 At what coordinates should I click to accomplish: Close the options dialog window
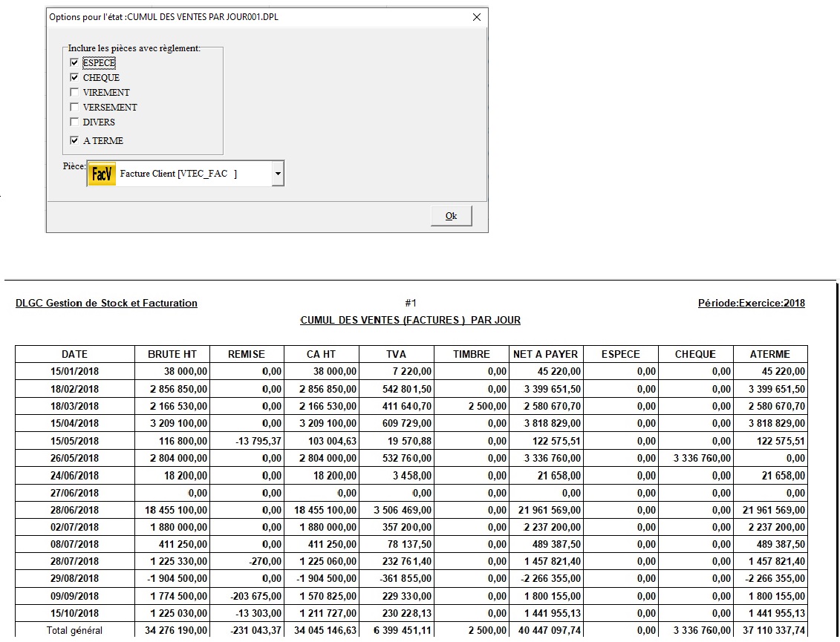coord(476,17)
